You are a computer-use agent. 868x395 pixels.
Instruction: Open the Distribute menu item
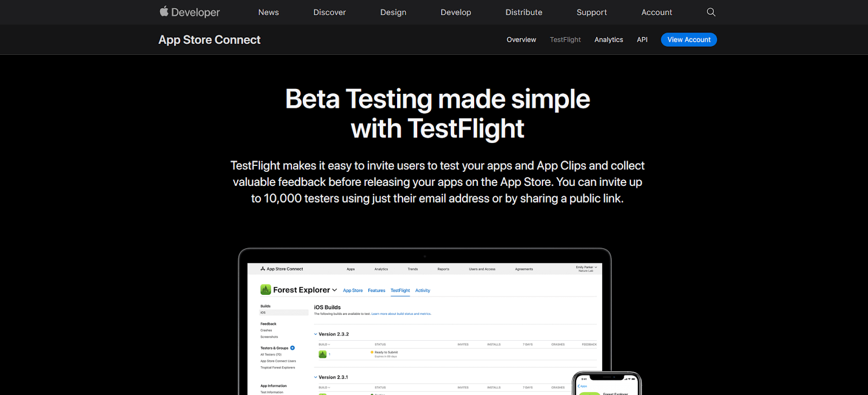pyautogui.click(x=524, y=12)
